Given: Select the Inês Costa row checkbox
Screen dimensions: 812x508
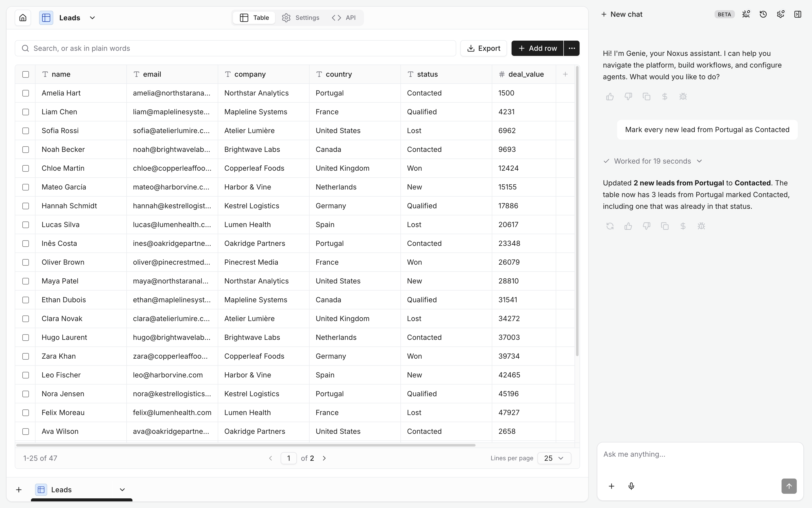Looking at the screenshot, I should tap(25, 244).
